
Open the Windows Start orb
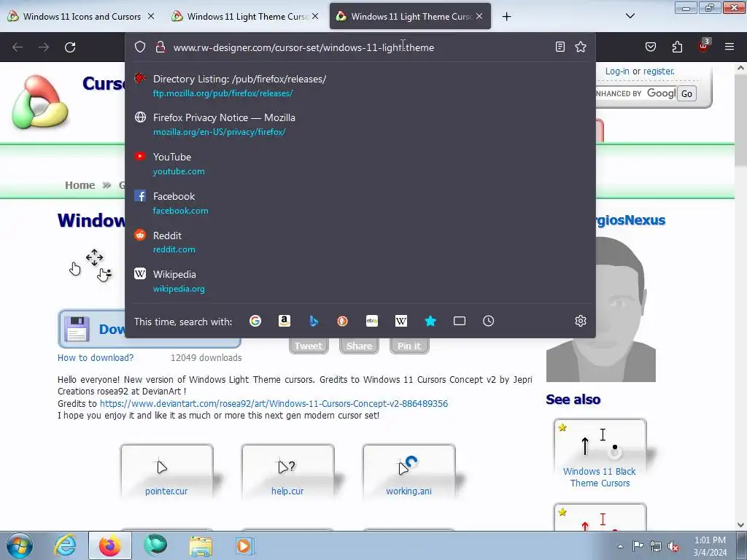[20, 545]
